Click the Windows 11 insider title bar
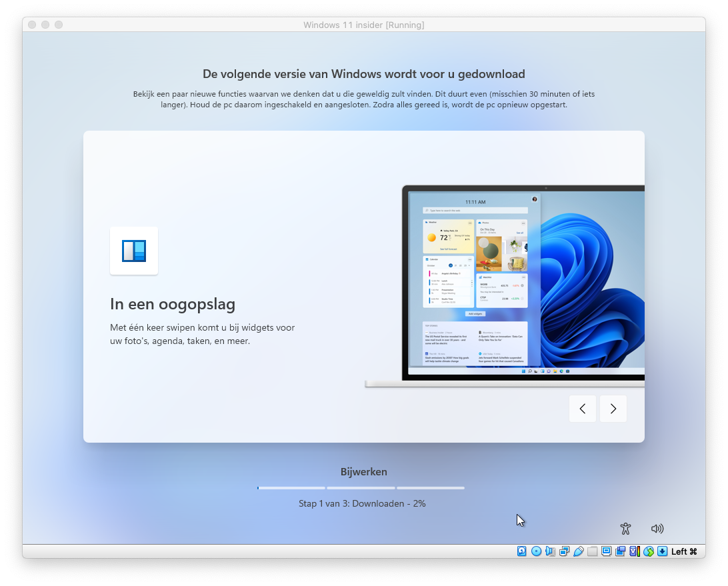Screen dimensions: 728x586 [363, 25]
